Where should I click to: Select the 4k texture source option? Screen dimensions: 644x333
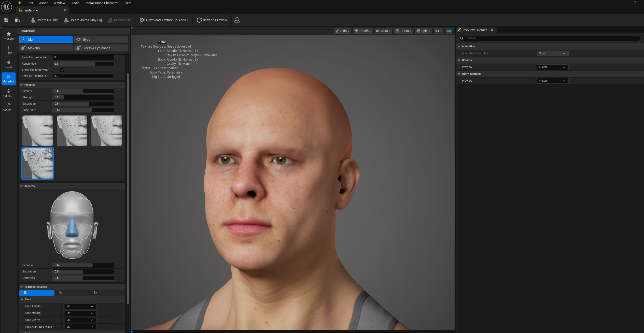coord(60,293)
